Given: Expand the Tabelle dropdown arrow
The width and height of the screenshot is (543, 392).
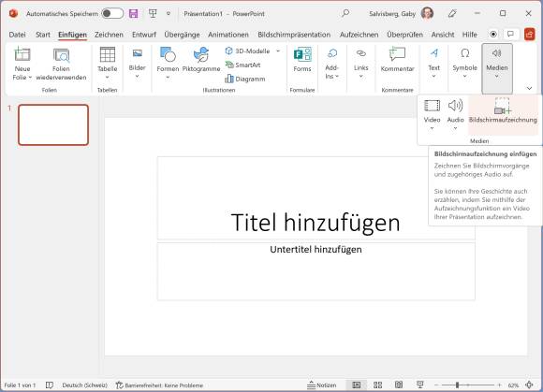Looking at the screenshot, I should (108, 77).
